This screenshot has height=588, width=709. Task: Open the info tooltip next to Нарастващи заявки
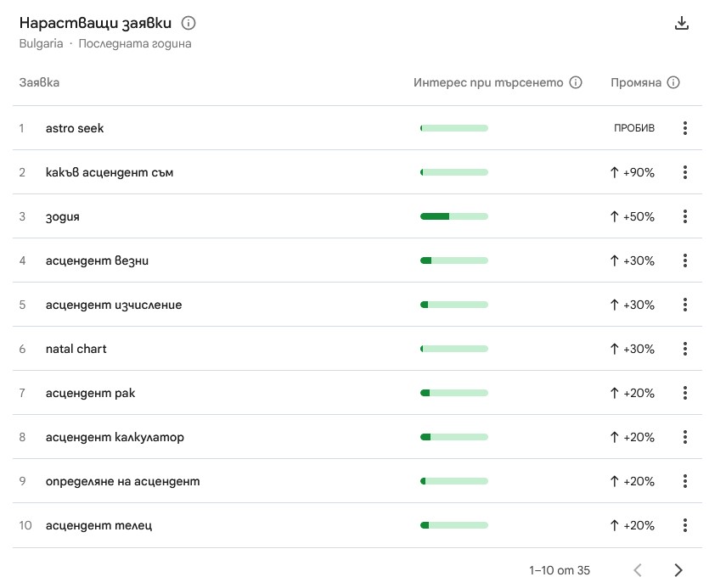click(188, 23)
